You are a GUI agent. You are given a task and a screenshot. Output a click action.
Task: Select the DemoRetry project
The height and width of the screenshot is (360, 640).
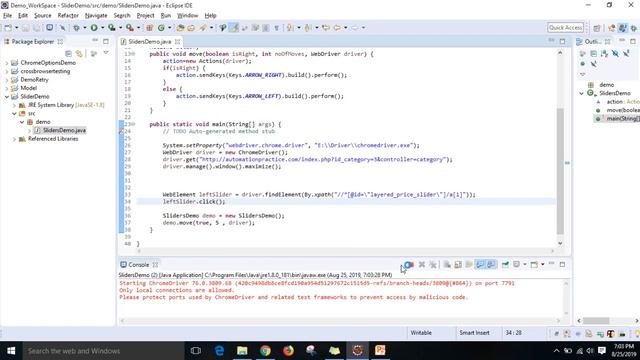coord(34,80)
